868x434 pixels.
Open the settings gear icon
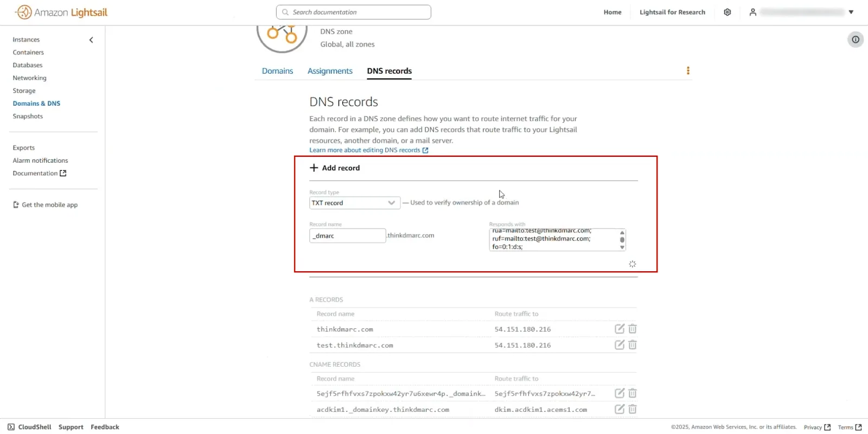[727, 12]
